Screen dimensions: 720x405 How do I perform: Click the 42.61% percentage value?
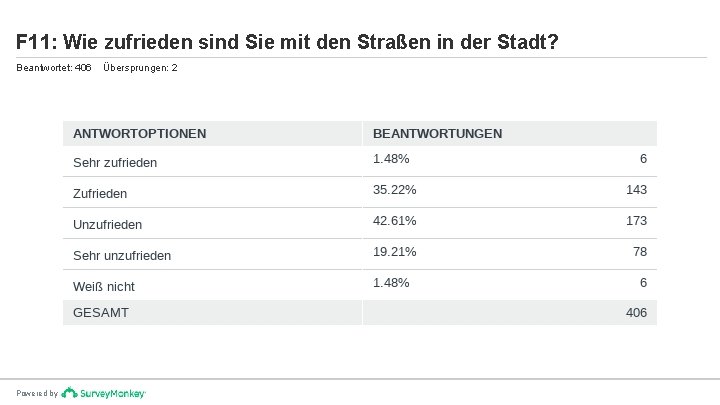[x=394, y=221]
